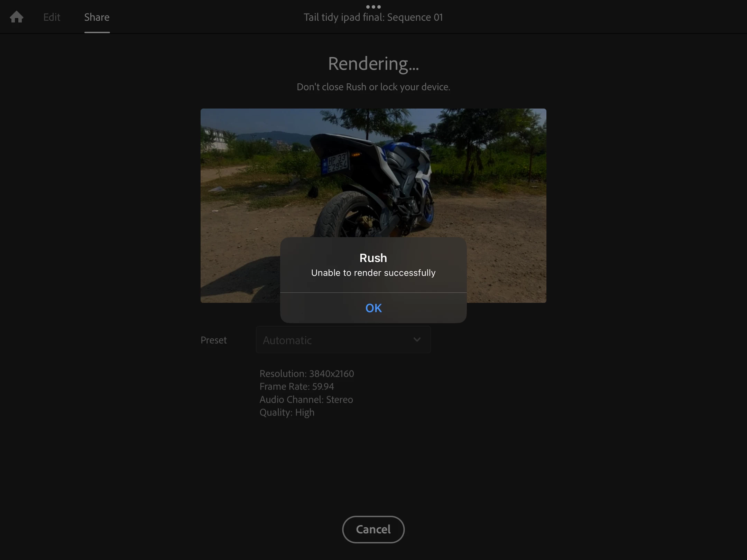The height and width of the screenshot is (560, 747).
Task: Click the Quality: High line
Action: coord(287,412)
